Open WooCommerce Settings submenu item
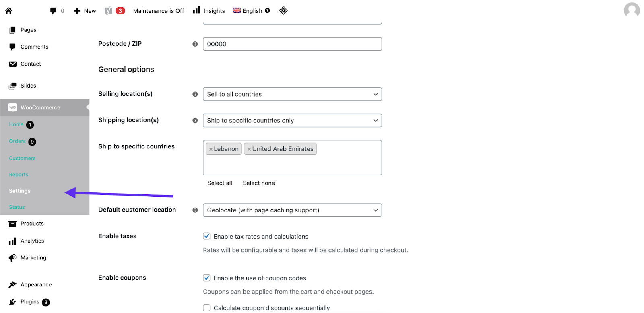Image resolution: width=644 pixels, height=313 pixels. click(20, 191)
